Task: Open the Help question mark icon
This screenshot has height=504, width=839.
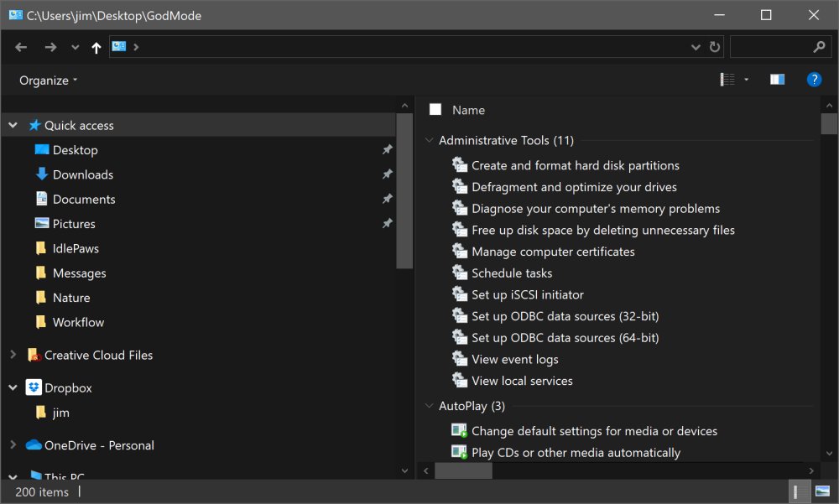Action: point(813,80)
